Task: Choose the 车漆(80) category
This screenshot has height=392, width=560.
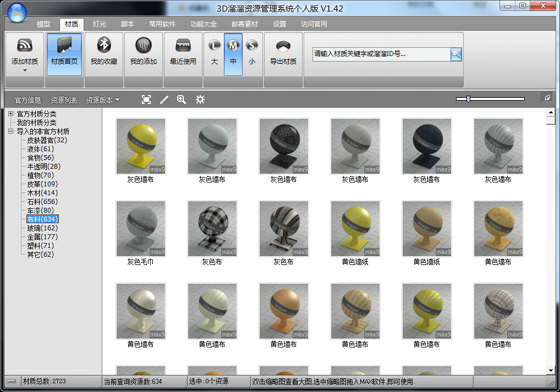Action: [x=41, y=210]
